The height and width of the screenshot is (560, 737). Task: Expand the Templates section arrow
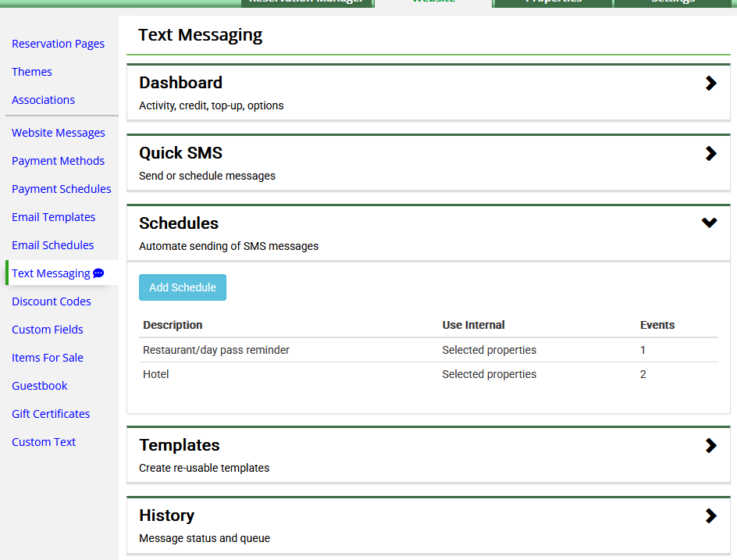click(x=710, y=446)
